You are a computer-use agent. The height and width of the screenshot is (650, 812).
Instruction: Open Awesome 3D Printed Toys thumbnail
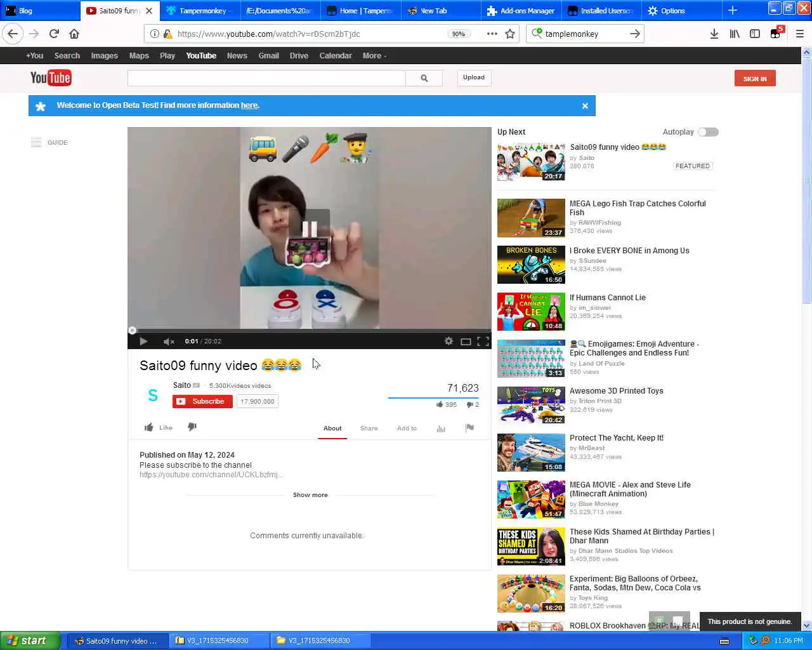(531, 406)
